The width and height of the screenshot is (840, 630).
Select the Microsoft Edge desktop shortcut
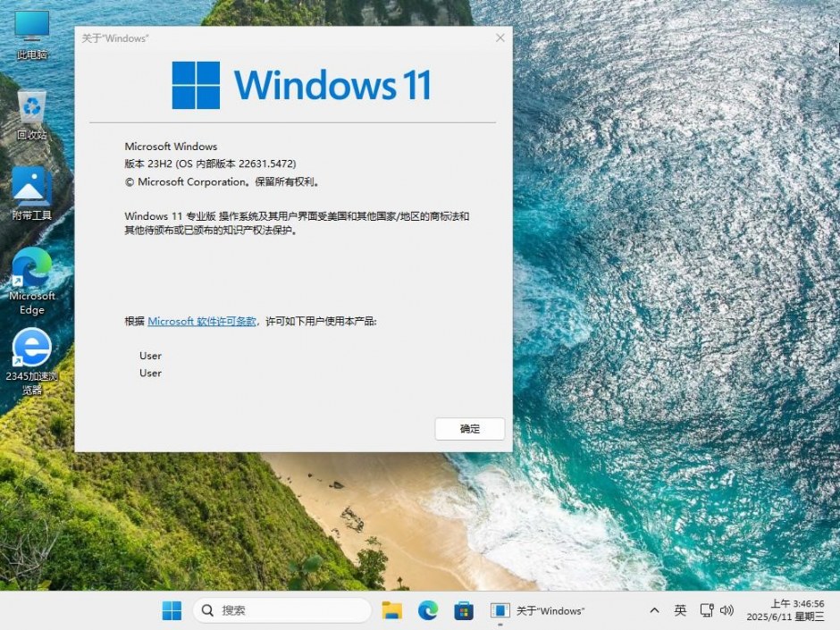point(32,281)
